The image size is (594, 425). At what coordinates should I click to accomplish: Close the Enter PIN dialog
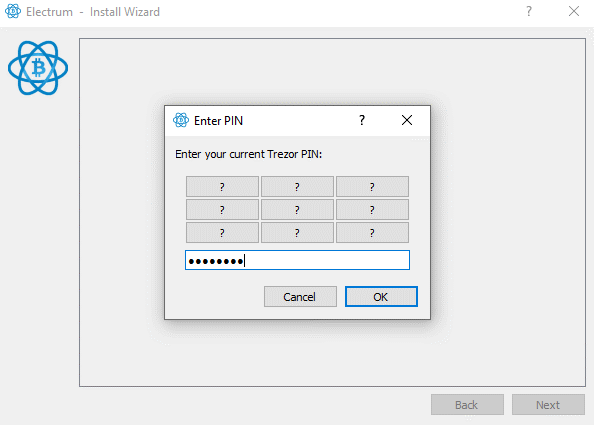[407, 120]
